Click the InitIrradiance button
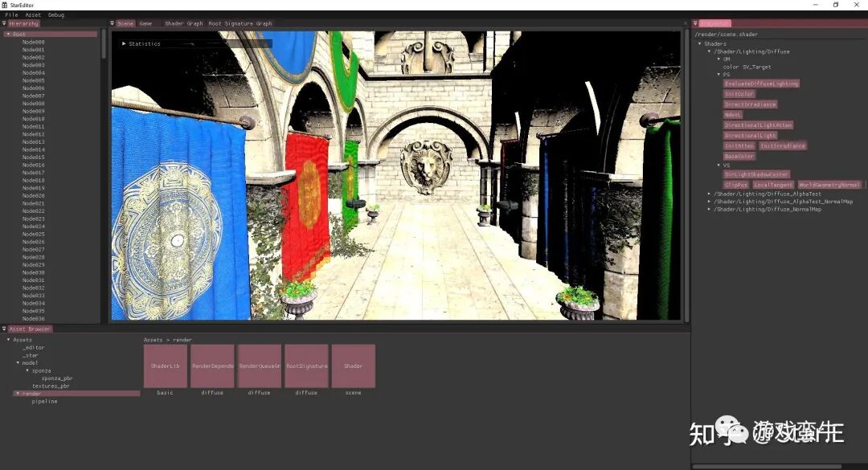 782,145
